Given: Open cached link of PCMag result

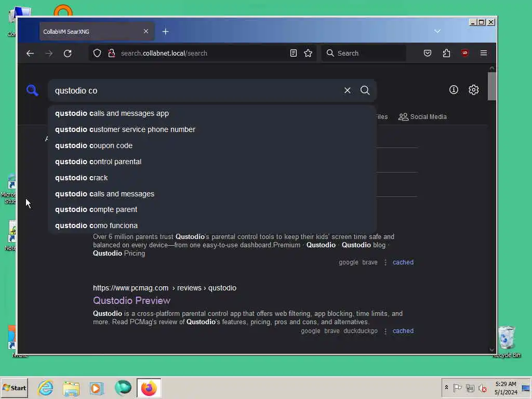Looking at the screenshot, I should (403, 331).
